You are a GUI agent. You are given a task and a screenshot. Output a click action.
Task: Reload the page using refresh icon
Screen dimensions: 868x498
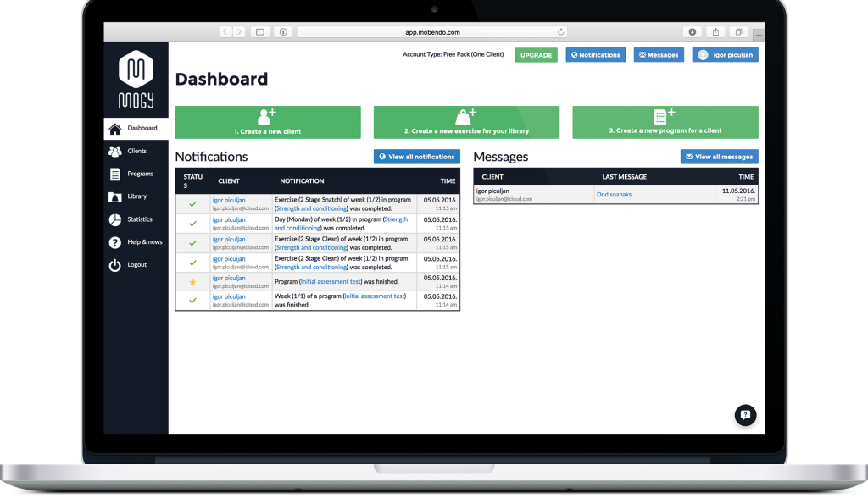[x=560, y=32]
